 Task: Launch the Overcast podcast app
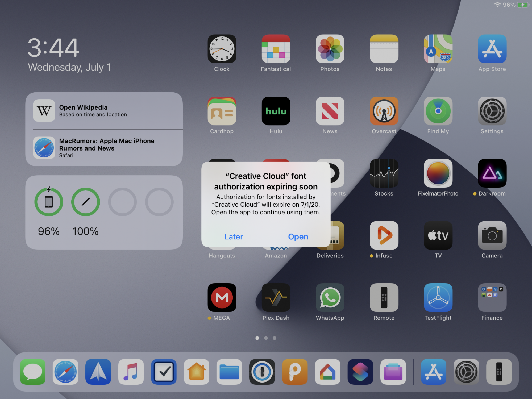[x=384, y=111]
